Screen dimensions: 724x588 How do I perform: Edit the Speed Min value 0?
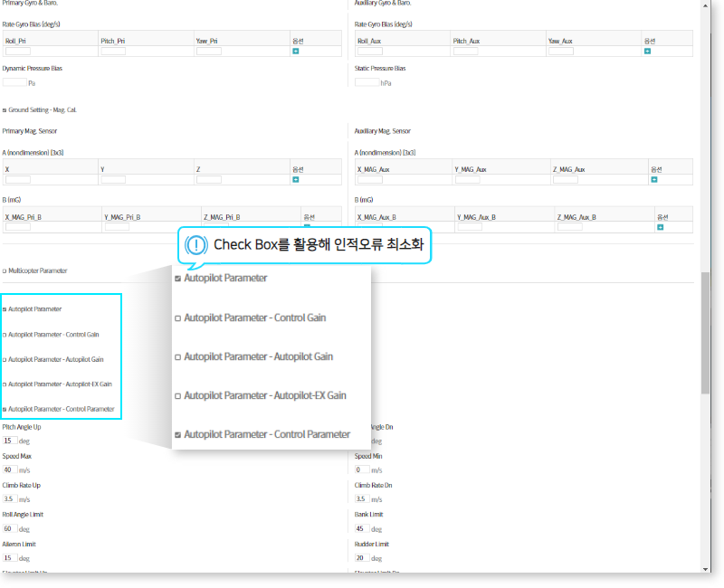[363, 469]
